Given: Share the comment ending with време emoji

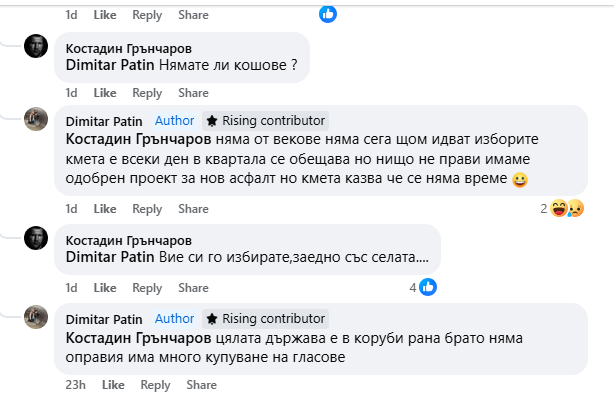Looking at the screenshot, I should pyautogui.click(x=193, y=209).
